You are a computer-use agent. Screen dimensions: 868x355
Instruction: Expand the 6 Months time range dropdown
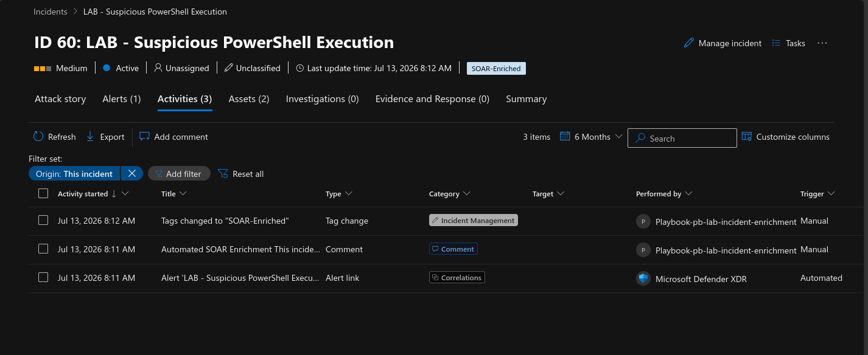pyautogui.click(x=591, y=137)
